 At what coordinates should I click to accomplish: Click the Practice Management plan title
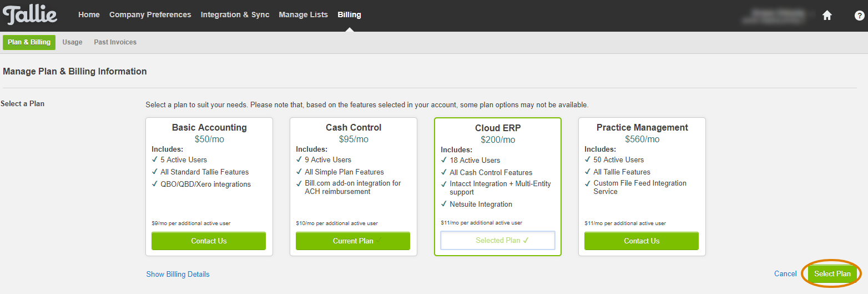click(642, 128)
